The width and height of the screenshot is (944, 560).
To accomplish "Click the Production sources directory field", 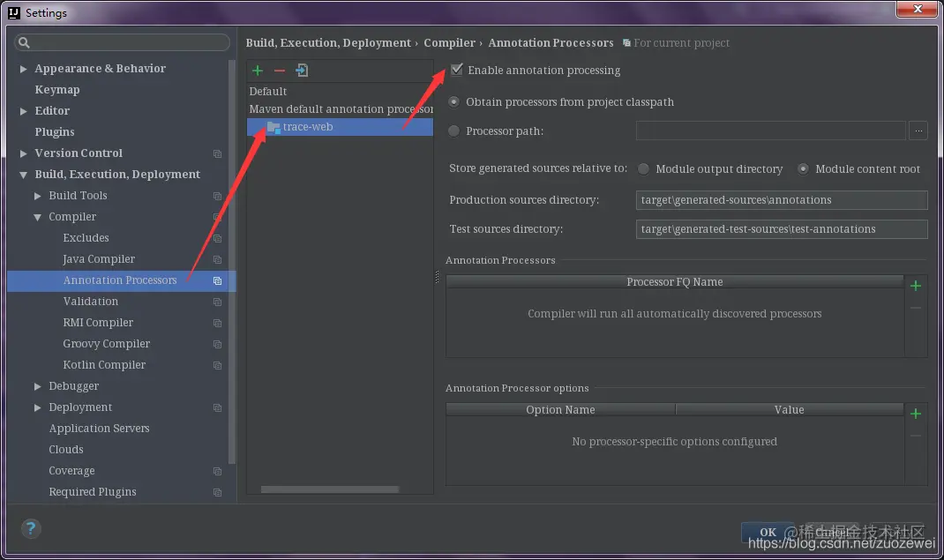I will pos(782,199).
